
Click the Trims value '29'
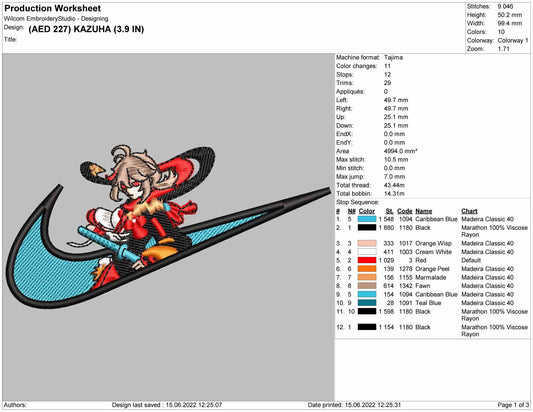click(x=388, y=83)
